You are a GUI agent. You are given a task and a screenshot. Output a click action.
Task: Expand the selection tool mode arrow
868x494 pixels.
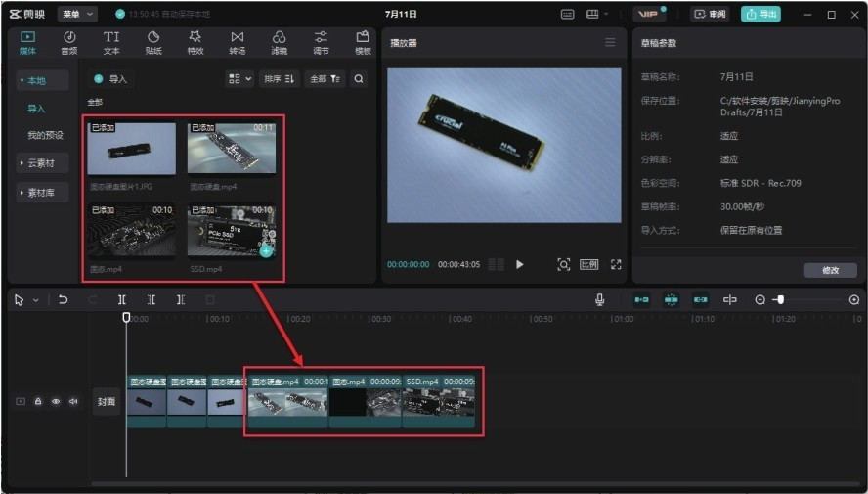(x=36, y=300)
